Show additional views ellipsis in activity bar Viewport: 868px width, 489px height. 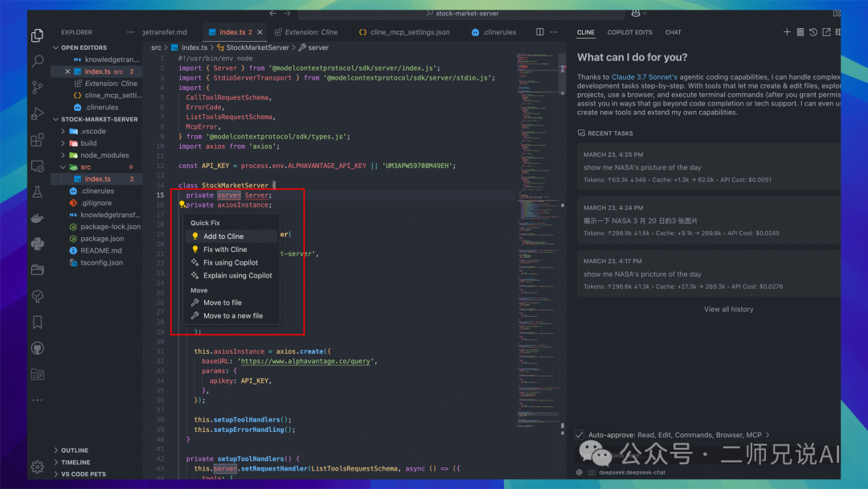tap(37, 400)
